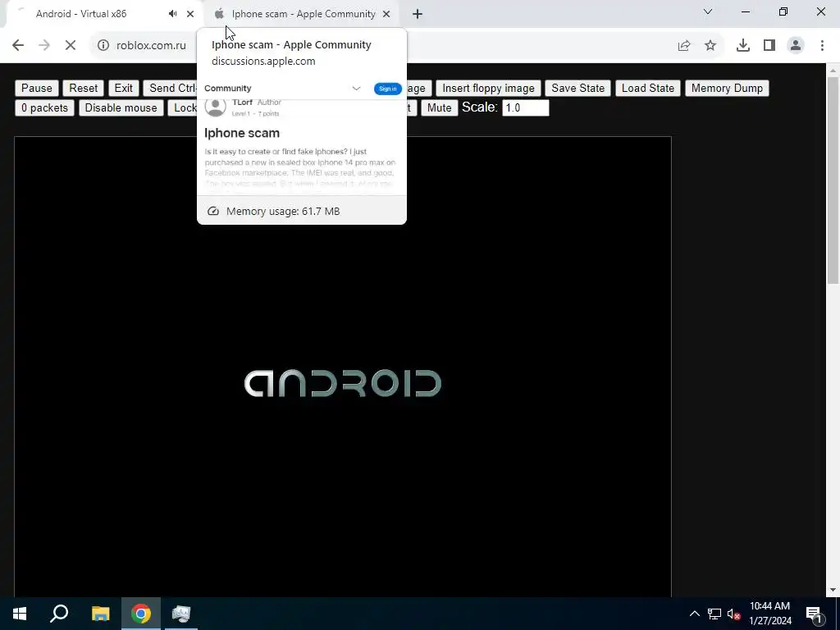Open the Chrome three-dot menu
The height and width of the screenshot is (630, 840).
[822, 46]
